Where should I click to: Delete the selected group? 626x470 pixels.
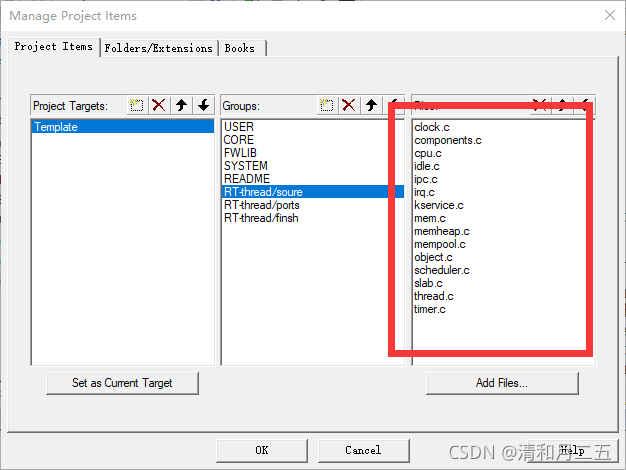(x=349, y=105)
